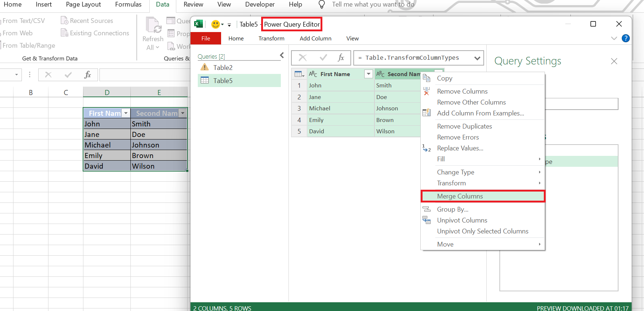Image resolution: width=644 pixels, height=311 pixels.
Task: Expand the Power Query formula bar dropdown
Action: [477, 58]
